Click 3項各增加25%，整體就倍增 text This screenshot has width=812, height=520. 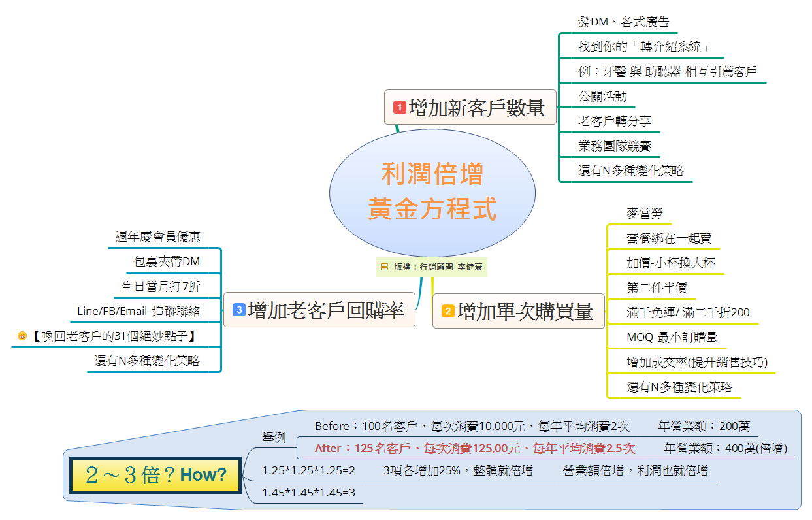458,470
